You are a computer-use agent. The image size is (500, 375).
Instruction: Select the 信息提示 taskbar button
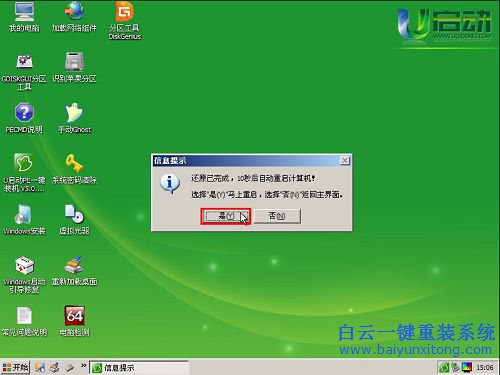tap(139, 368)
